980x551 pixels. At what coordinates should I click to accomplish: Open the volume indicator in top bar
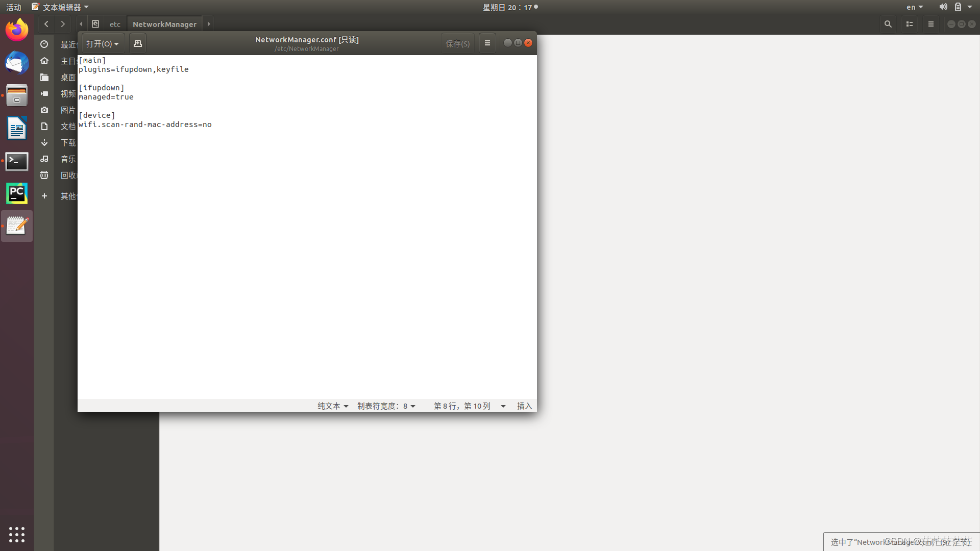click(943, 7)
